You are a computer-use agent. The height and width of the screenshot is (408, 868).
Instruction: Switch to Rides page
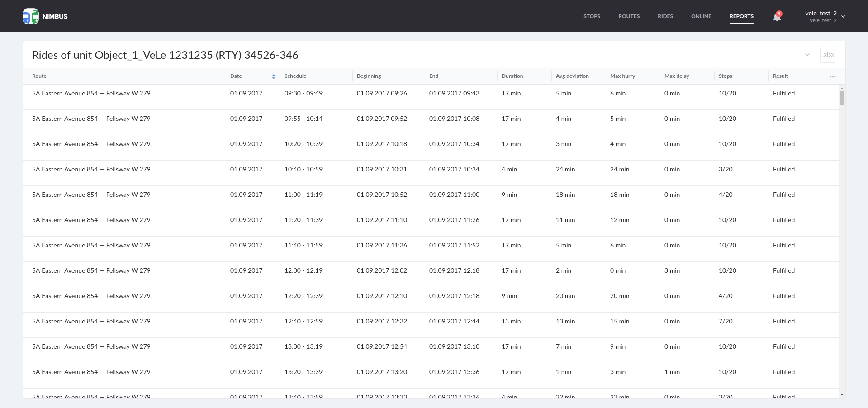tap(665, 16)
